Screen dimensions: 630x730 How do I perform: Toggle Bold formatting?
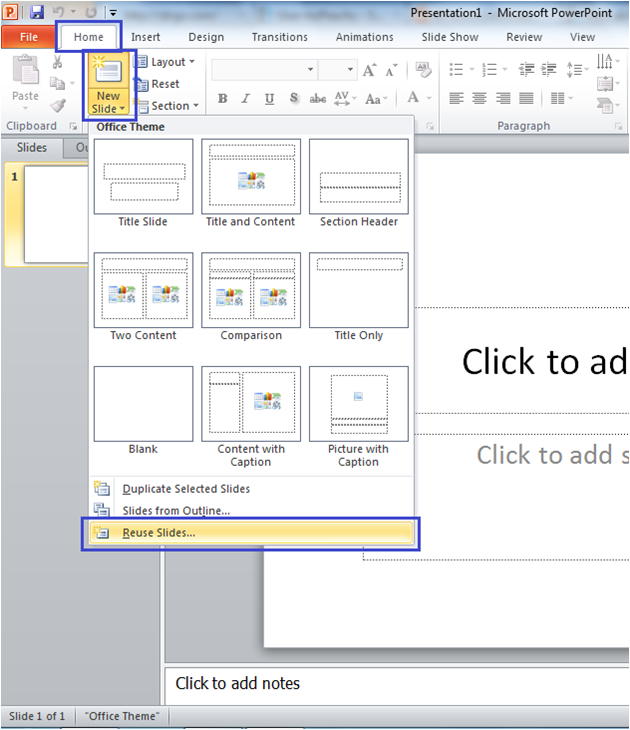coord(223,98)
